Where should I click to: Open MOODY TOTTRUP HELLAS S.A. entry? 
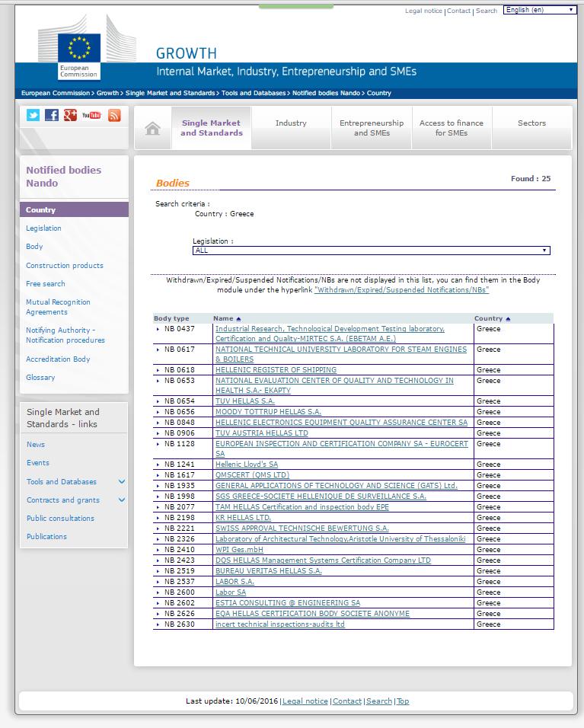tap(268, 412)
